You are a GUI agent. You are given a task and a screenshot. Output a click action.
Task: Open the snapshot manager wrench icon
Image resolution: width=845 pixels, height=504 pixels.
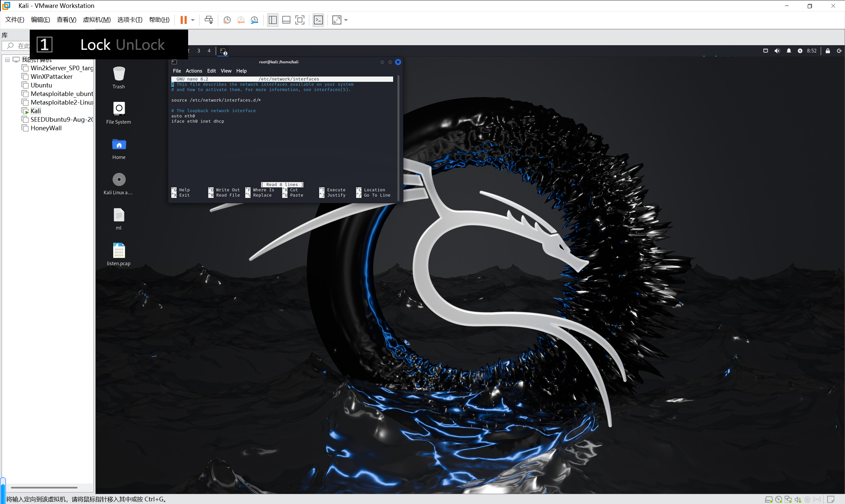click(254, 20)
